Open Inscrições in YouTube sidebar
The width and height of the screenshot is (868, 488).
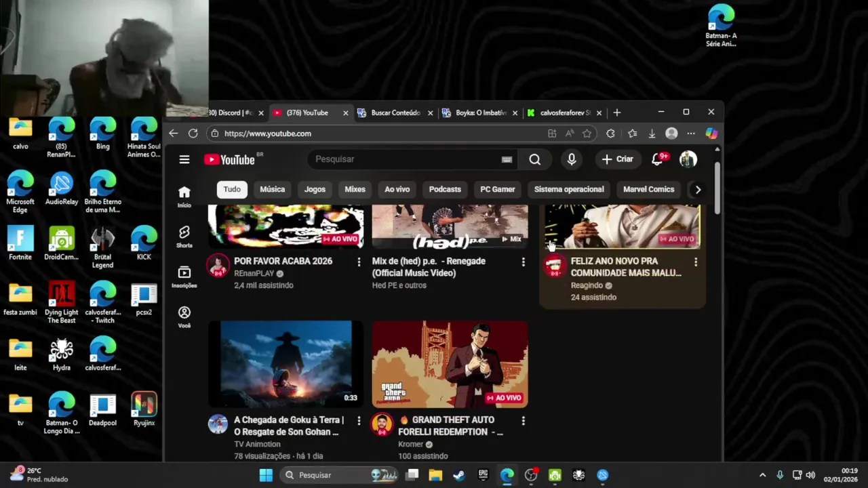184,277
